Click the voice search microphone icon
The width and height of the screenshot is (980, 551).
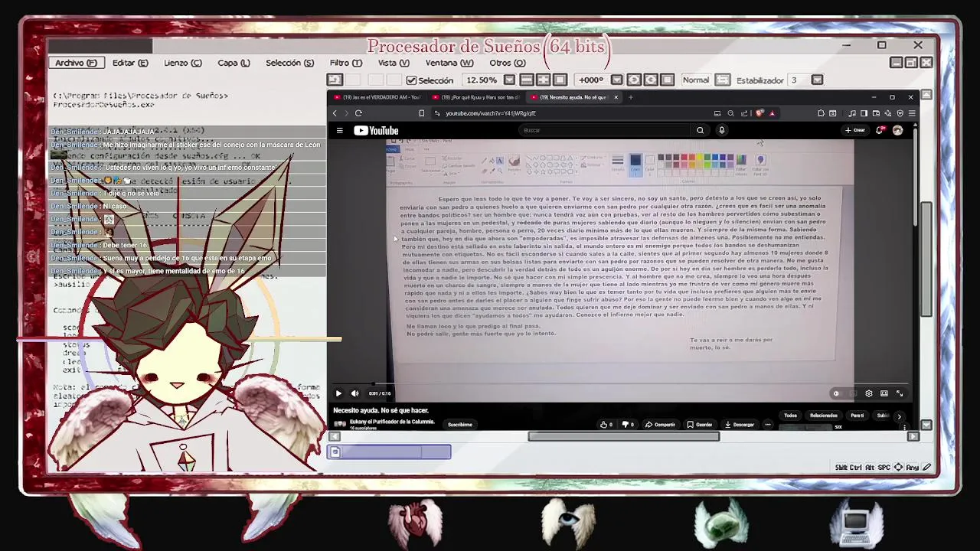coord(721,130)
